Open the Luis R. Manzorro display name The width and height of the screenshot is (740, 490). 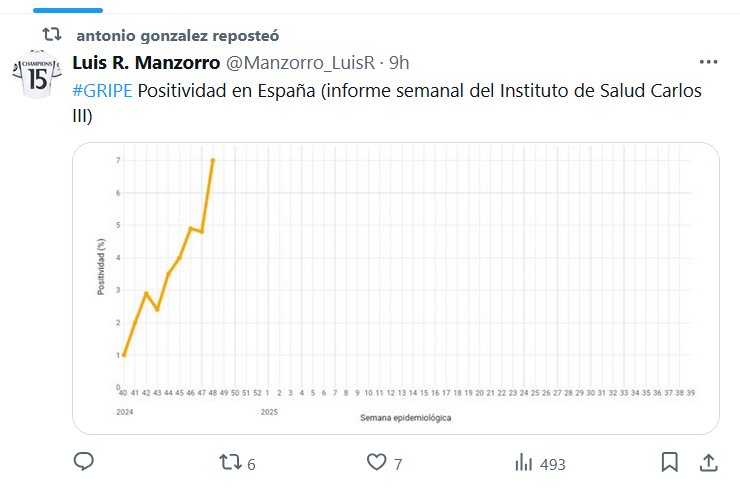pos(146,63)
